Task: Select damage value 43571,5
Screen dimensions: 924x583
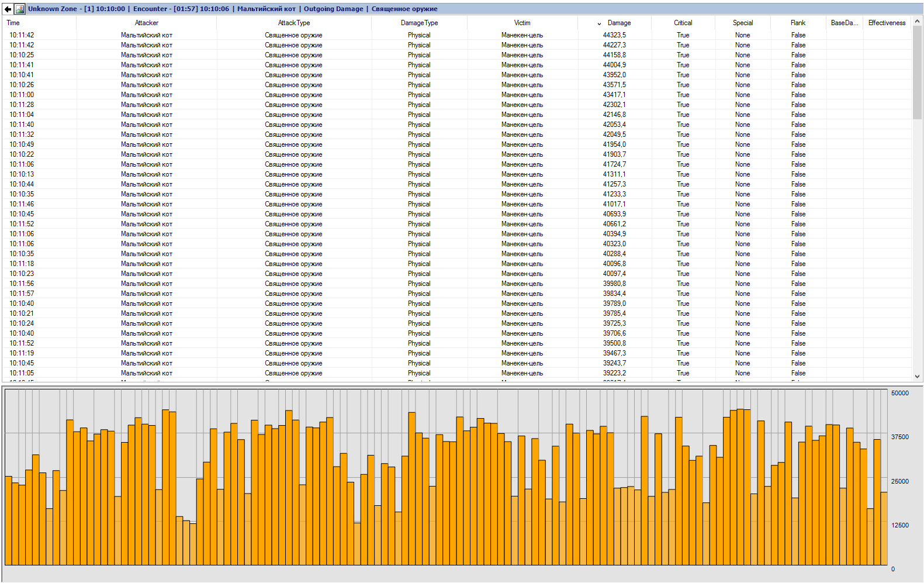Action: click(614, 85)
